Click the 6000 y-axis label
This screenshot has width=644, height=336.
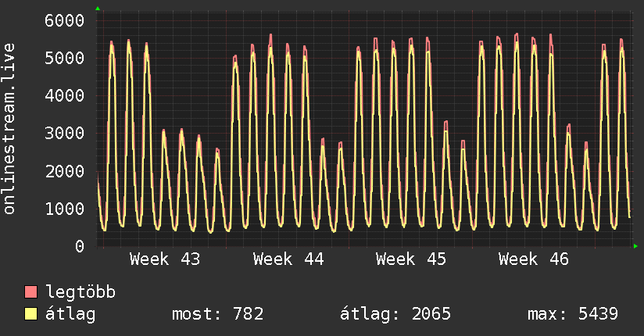65,20
